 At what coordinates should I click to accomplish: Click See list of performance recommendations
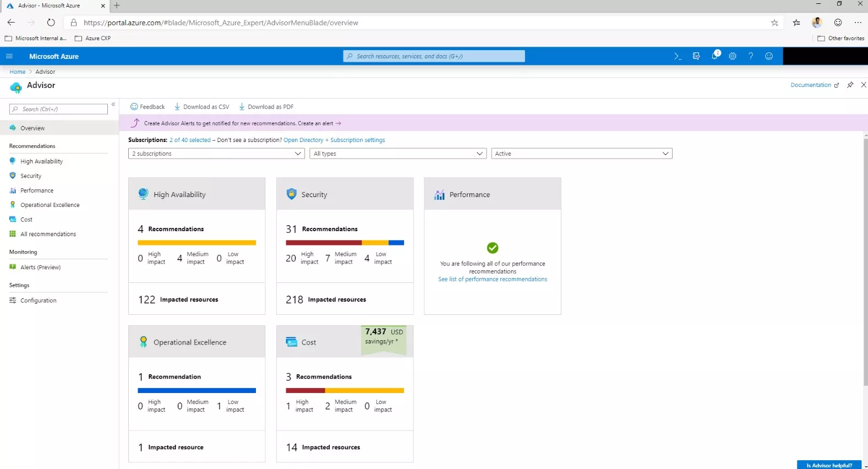pos(493,280)
